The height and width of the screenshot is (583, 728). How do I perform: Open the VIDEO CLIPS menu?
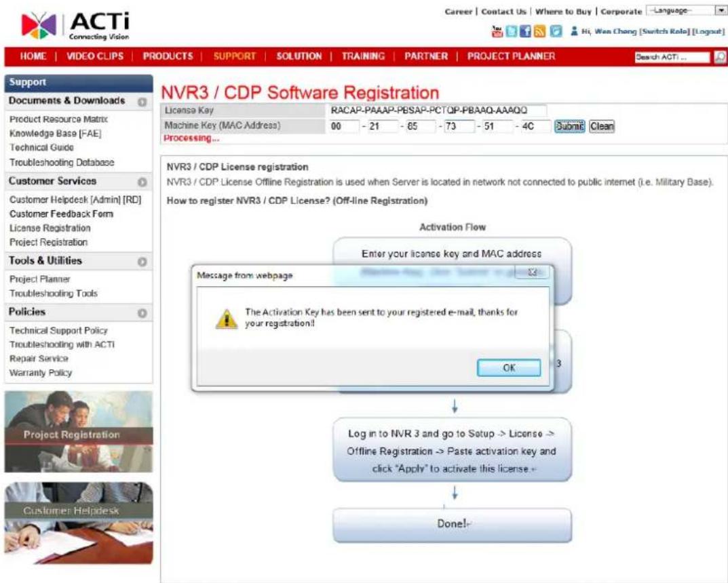click(95, 56)
